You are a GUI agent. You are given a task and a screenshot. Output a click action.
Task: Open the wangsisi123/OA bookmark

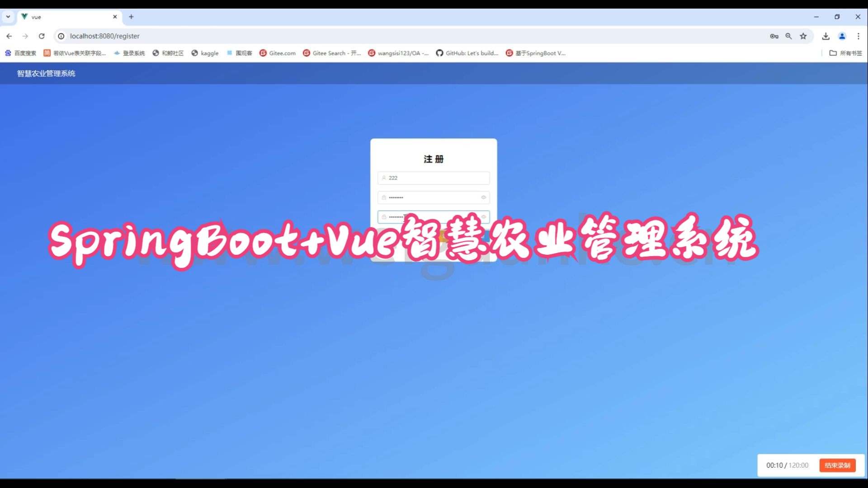pos(398,53)
